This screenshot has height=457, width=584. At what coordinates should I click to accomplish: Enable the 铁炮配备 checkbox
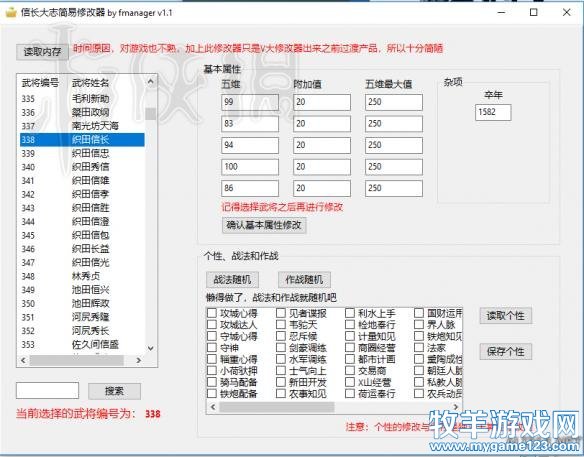(212, 394)
